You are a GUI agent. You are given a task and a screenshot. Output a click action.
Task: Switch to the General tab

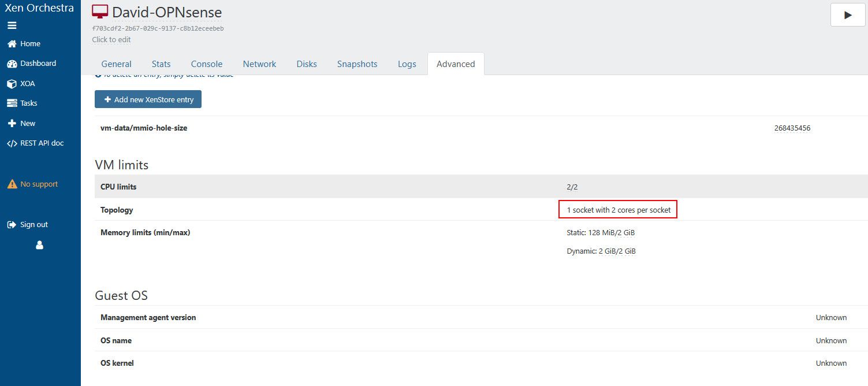tap(116, 64)
